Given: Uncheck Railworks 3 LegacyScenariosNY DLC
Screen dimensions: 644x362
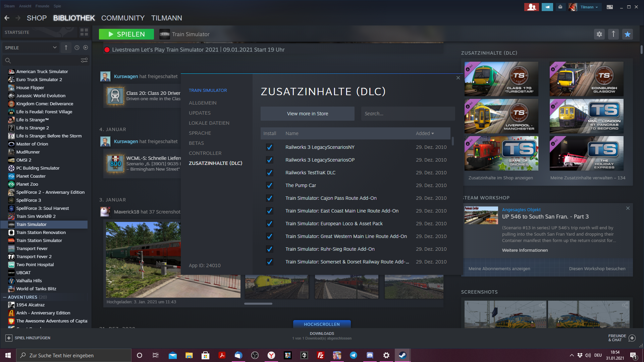Looking at the screenshot, I should (x=269, y=147).
